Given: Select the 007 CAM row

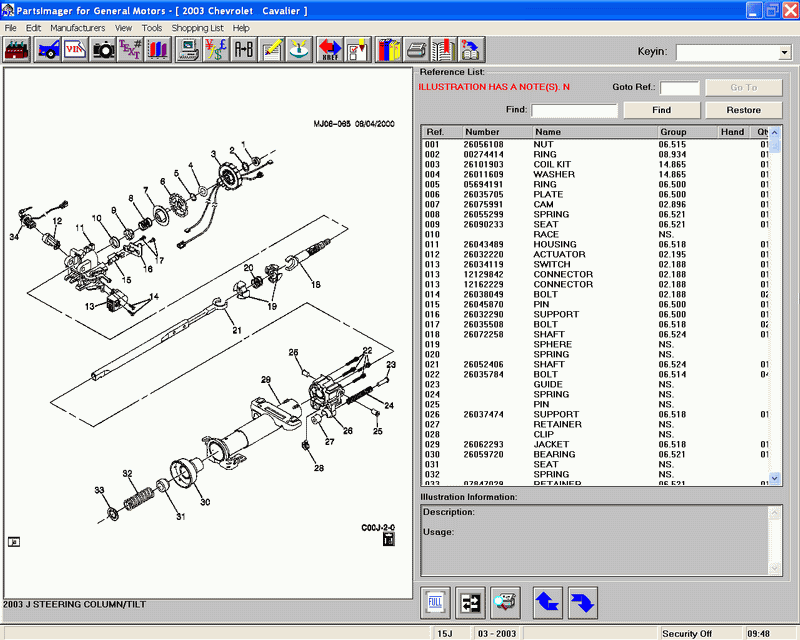Looking at the screenshot, I should pos(595,204).
